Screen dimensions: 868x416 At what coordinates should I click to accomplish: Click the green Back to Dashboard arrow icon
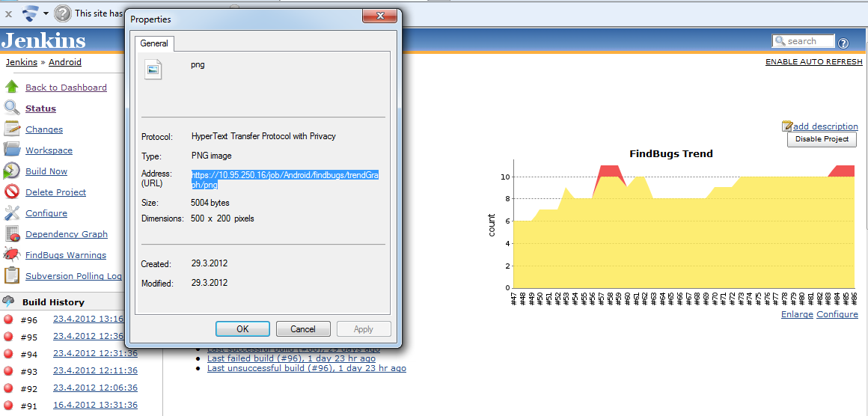coord(11,87)
